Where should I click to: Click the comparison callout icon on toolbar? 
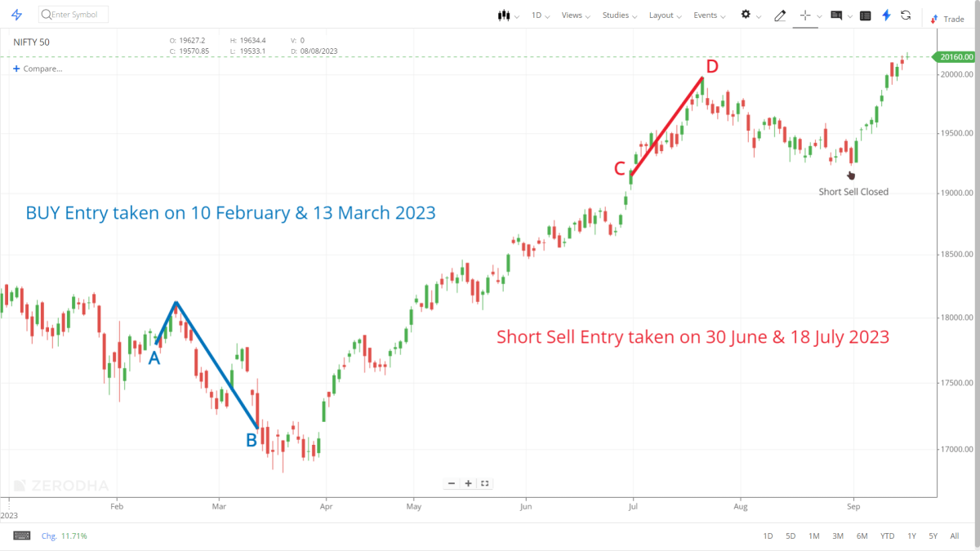(836, 16)
